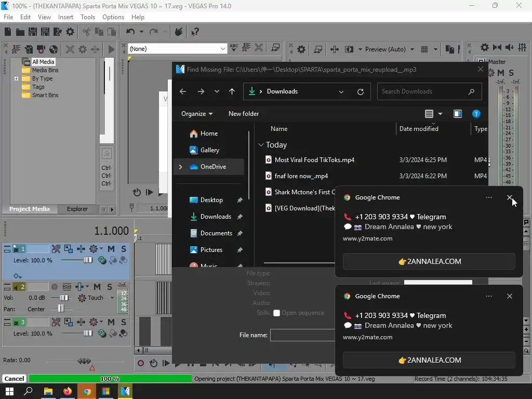Enable the Open sequence checkbox
Image resolution: width=532 pixels, height=399 pixels.
(x=276, y=313)
